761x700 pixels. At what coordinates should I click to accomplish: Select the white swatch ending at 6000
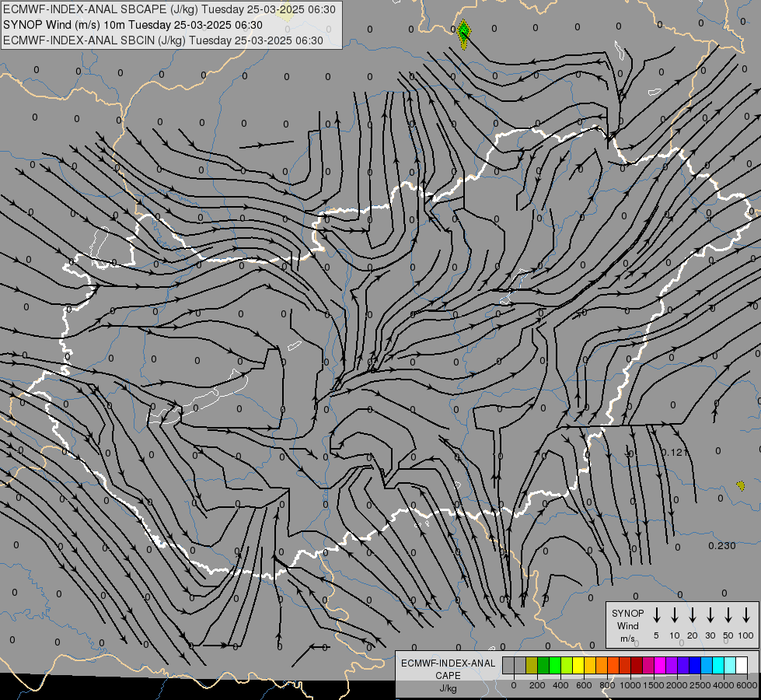(742, 665)
